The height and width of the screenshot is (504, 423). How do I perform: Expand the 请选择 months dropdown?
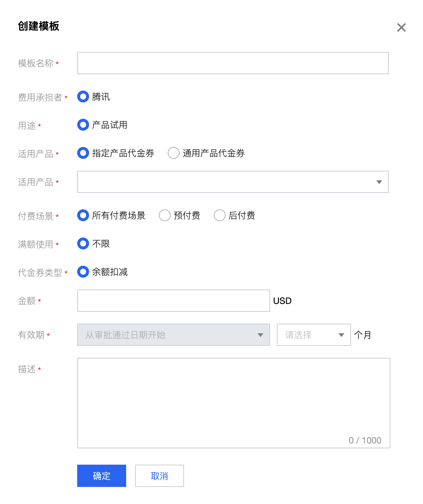coord(314,335)
